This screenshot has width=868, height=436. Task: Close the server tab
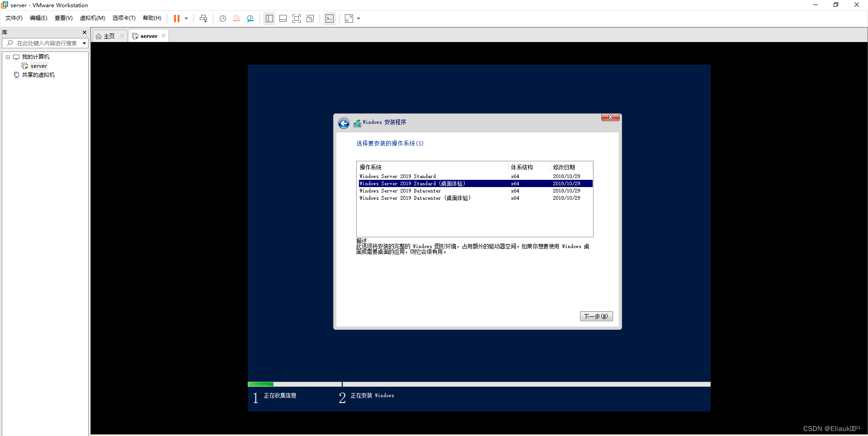[164, 36]
